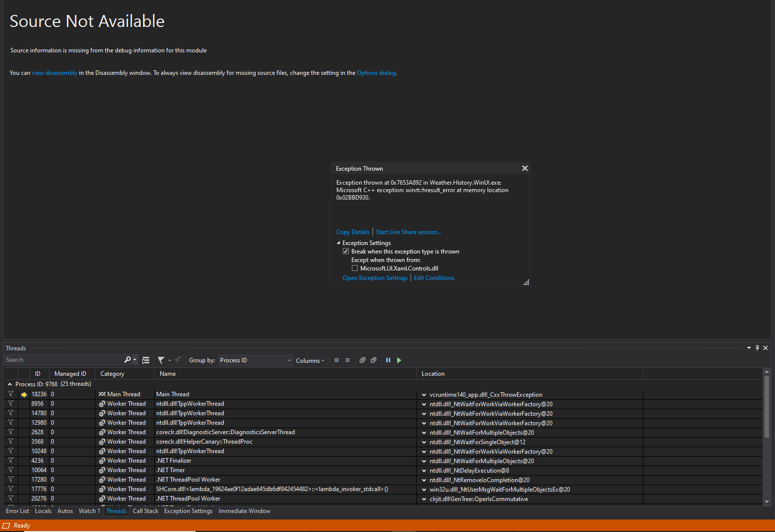Click flag icon for thread 14780

10,413
